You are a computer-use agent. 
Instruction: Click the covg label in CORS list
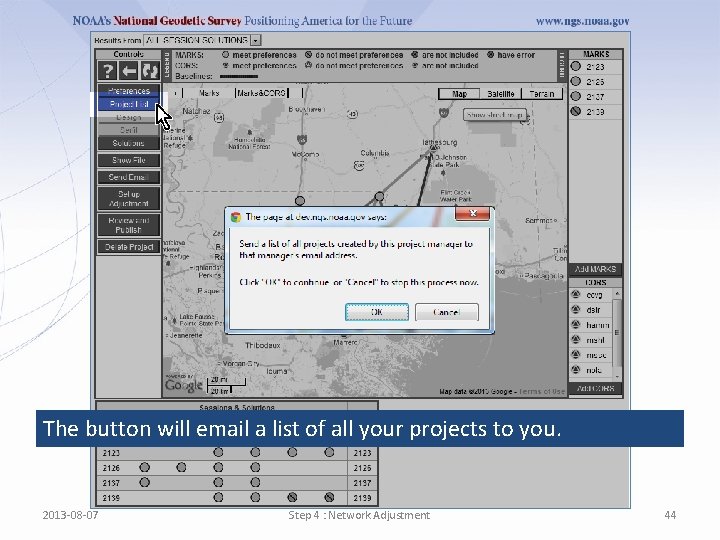click(x=594, y=295)
